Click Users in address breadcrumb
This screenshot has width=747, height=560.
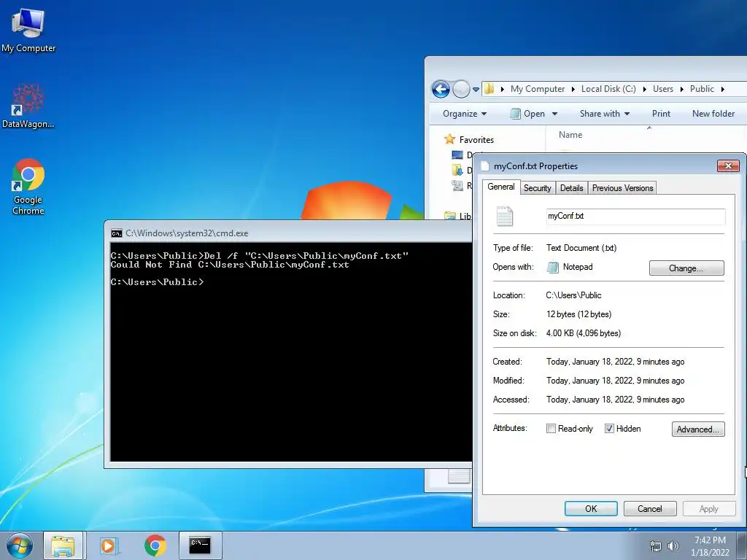tap(662, 89)
